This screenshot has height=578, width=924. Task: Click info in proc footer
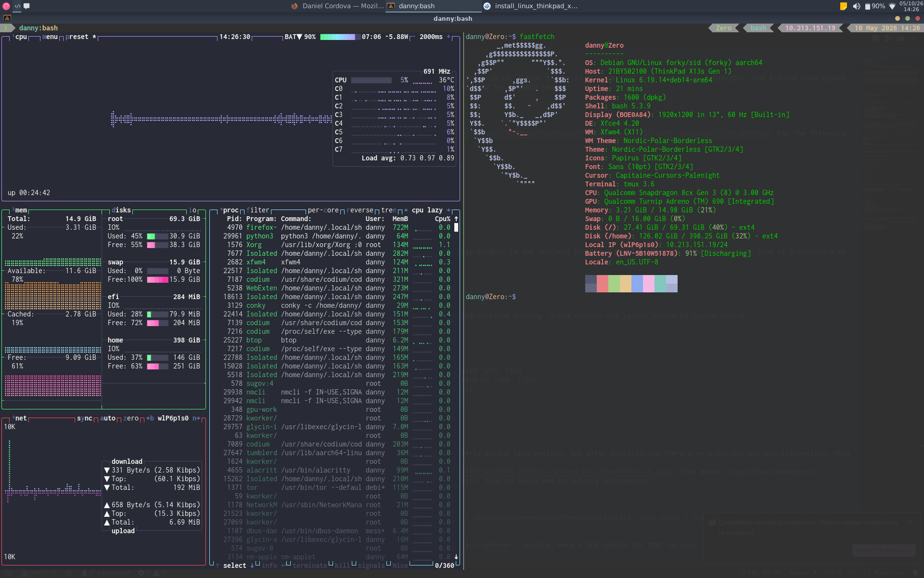point(269,565)
